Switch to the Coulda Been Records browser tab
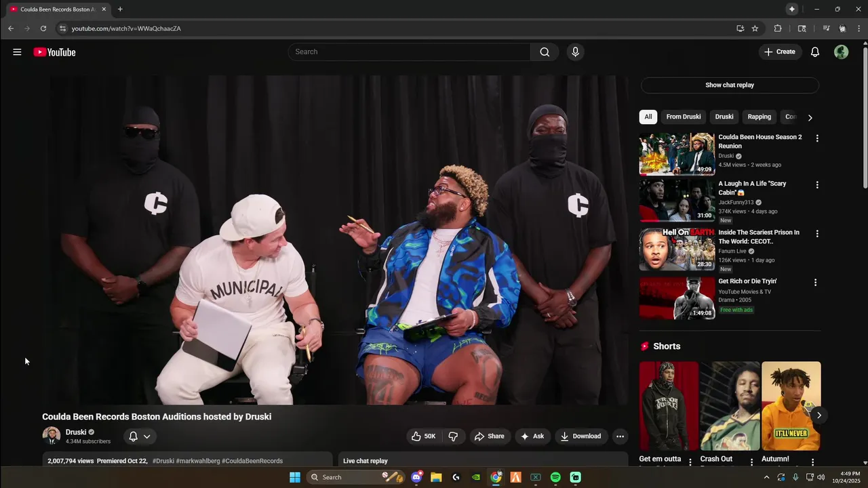868x488 pixels. coord(57,9)
